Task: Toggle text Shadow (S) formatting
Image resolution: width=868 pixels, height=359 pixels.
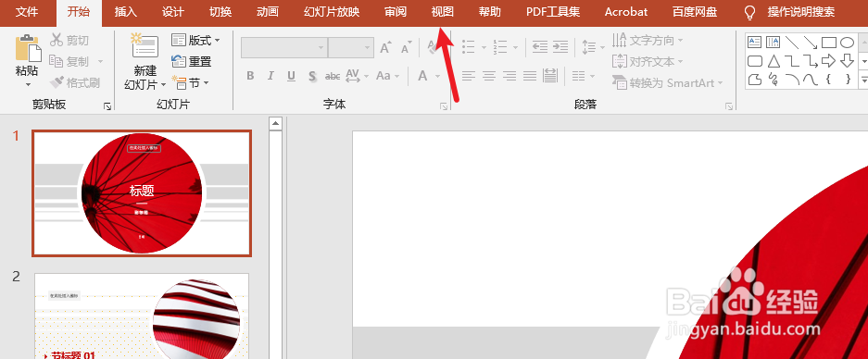Action: 312,76
